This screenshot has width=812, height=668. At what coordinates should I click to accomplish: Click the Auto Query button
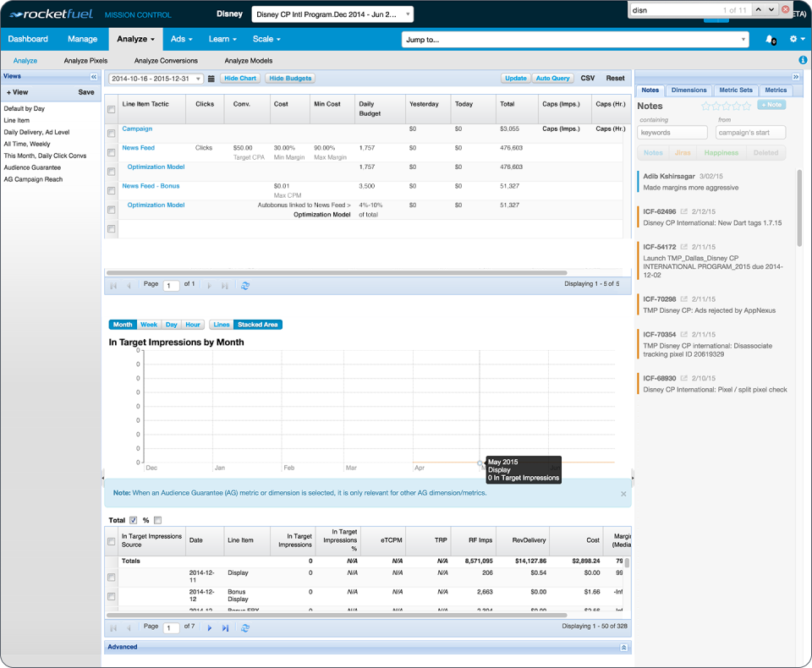pyautogui.click(x=552, y=78)
